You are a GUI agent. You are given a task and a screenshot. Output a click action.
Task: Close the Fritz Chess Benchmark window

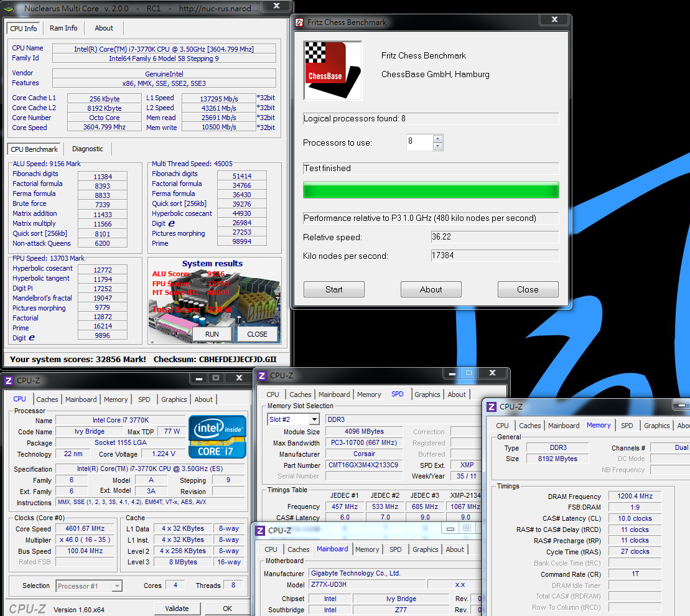[x=554, y=19]
